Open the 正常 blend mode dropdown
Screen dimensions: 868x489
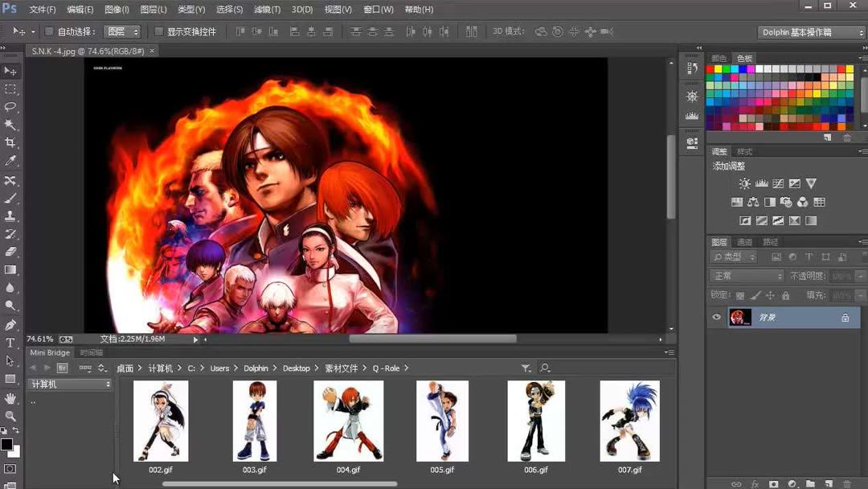pyautogui.click(x=746, y=276)
